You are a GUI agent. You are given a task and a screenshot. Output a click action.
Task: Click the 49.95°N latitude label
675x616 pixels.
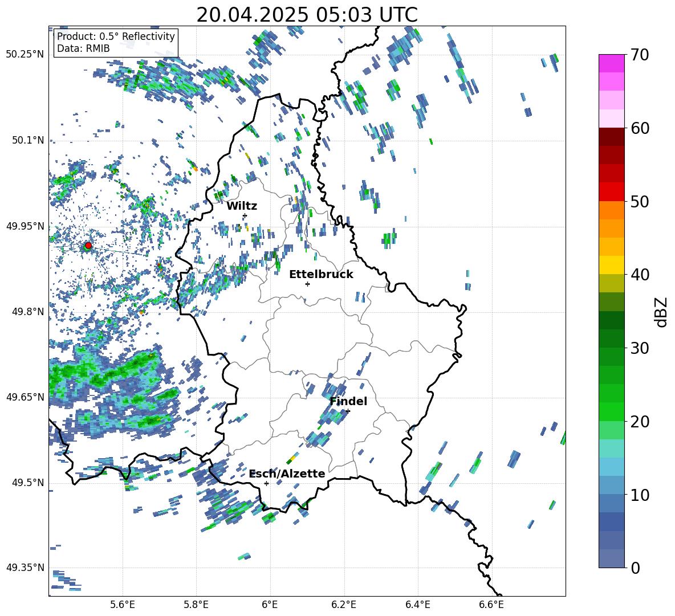pos(25,226)
